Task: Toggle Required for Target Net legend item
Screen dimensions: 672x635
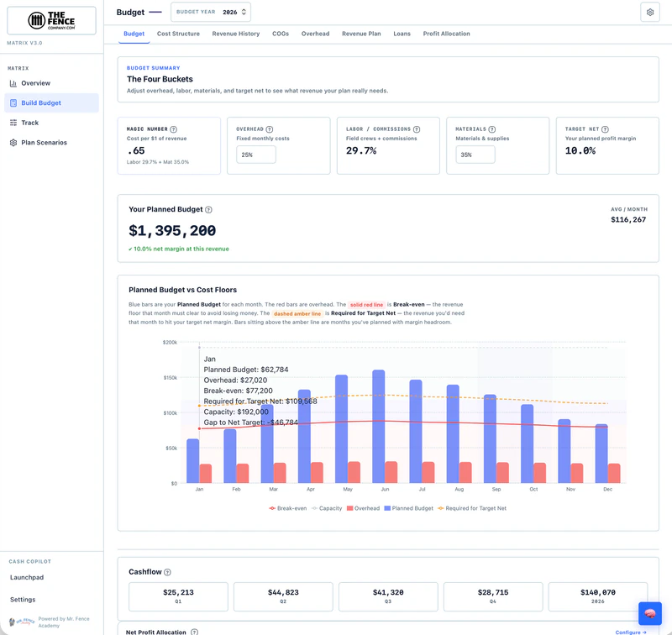Action: pyautogui.click(x=472, y=508)
